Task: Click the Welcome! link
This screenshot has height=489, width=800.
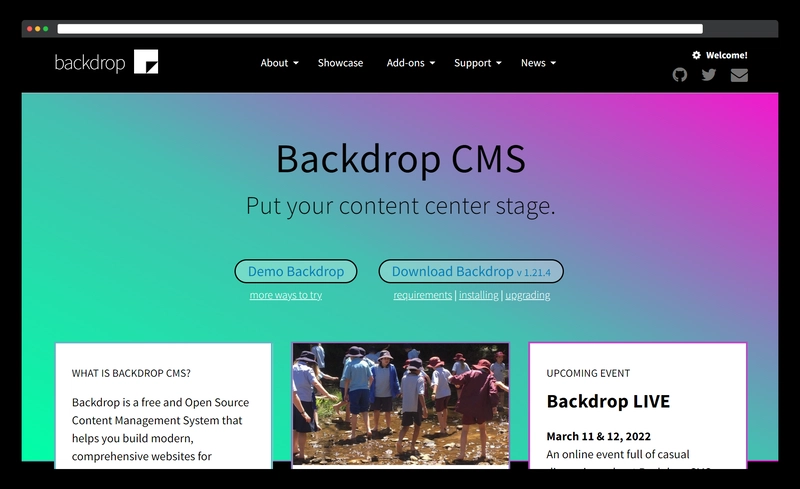Action: coord(727,55)
